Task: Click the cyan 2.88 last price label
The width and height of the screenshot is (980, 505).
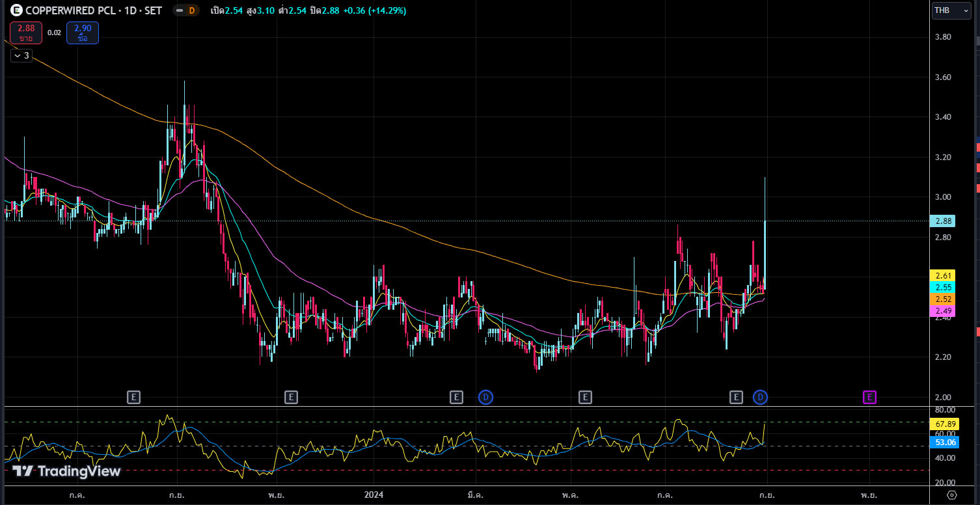Action: [944, 221]
